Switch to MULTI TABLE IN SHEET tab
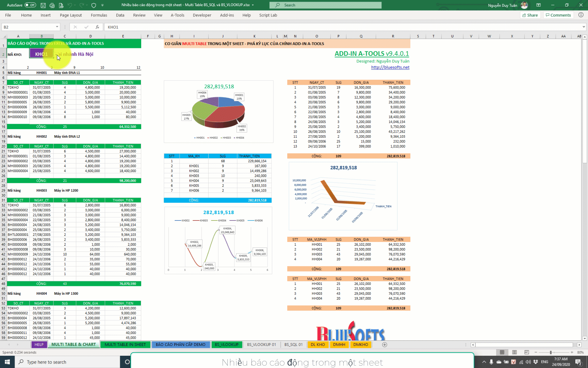 (x=125, y=344)
